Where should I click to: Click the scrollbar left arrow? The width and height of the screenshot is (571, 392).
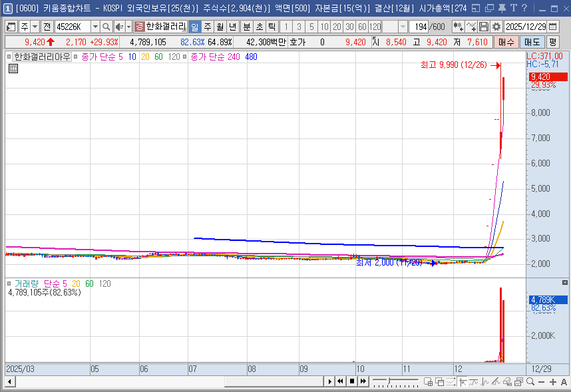pyautogui.click(x=9, y=382)
